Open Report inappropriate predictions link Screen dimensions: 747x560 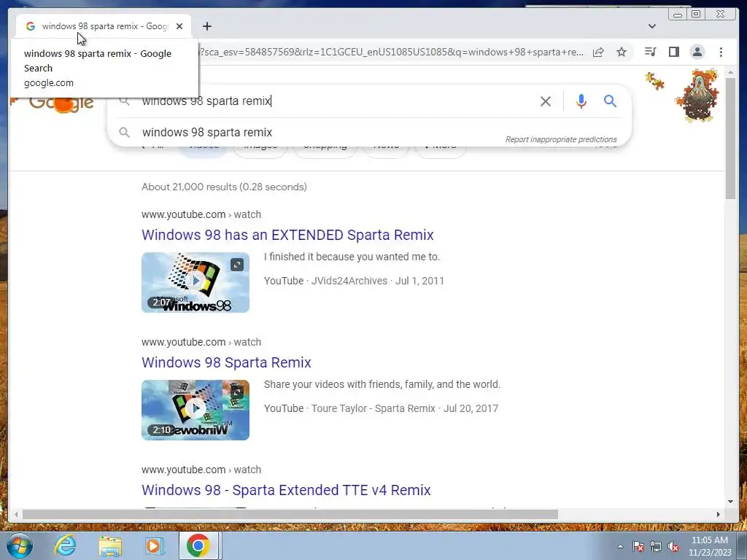(561, 139)
